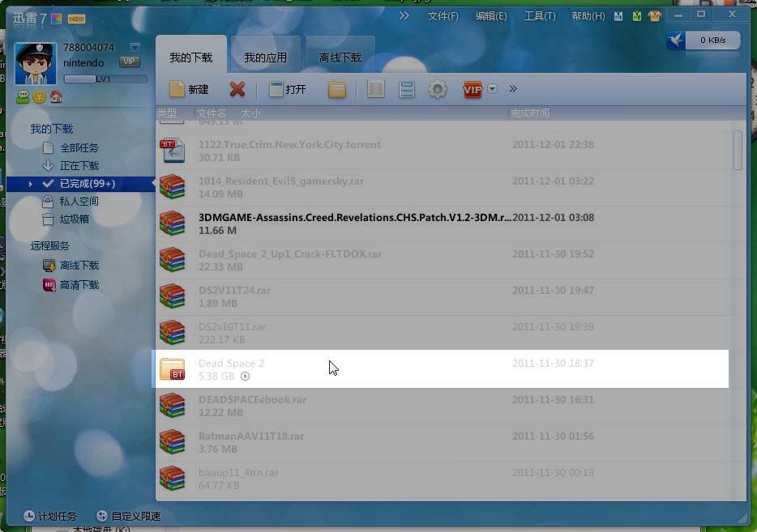Select 正在下载 in the sidebar

coord(79,166)
